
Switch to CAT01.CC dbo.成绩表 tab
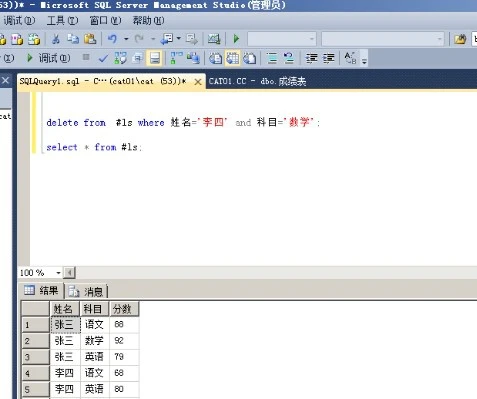coord(257,81)
